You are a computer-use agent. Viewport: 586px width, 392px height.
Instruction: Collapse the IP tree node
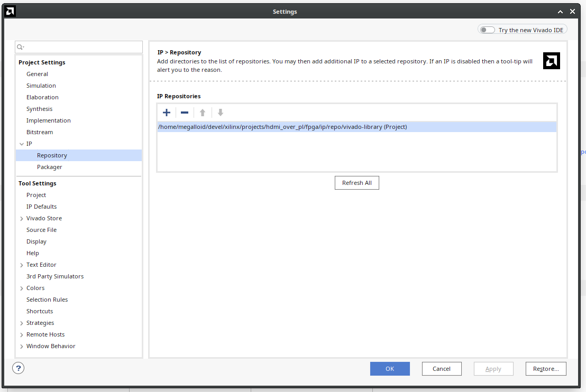[x=22, y=144]
